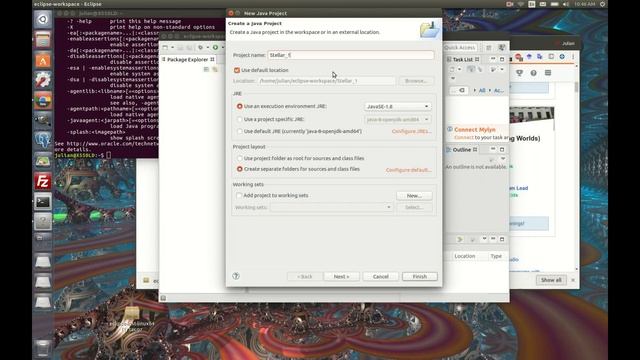This screenshot has height=360, width=640.
Task: Enable Add project to working sets checkbox
Action: pos(239,196)
